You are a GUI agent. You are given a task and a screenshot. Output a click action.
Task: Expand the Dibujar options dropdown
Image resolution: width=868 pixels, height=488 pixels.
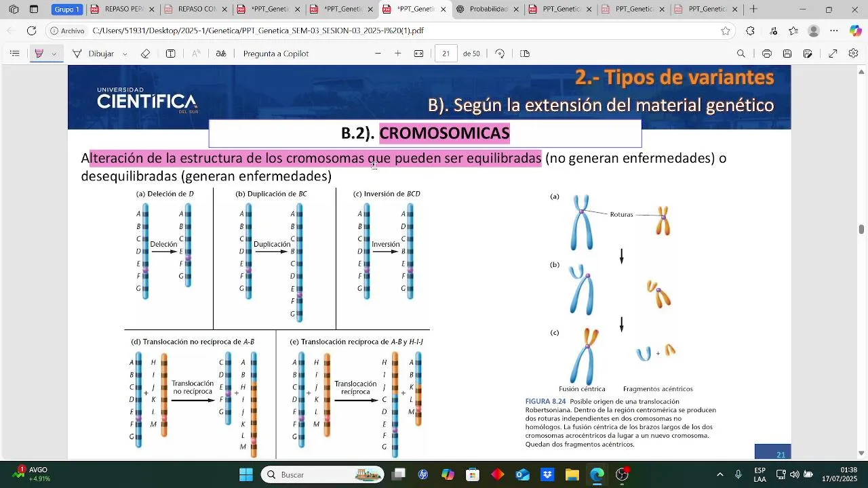tap(125, 54)
